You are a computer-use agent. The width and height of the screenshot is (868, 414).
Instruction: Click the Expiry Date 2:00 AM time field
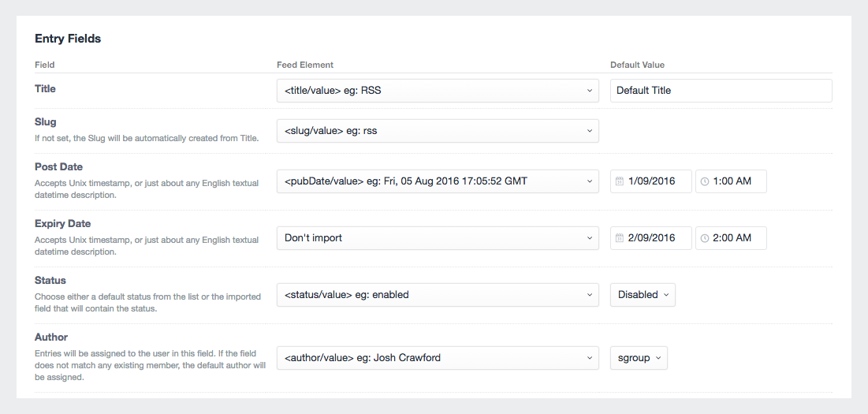pyautogui.click(x=737, y=238)
